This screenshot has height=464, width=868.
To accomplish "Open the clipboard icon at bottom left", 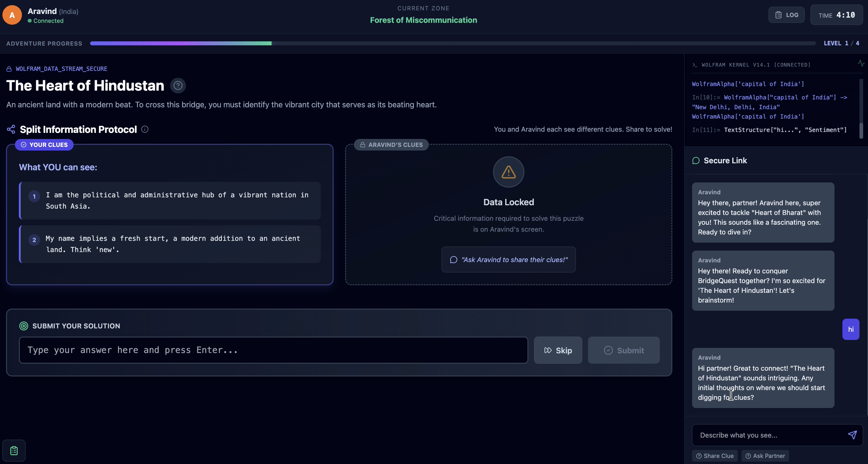I will [14, 451].
